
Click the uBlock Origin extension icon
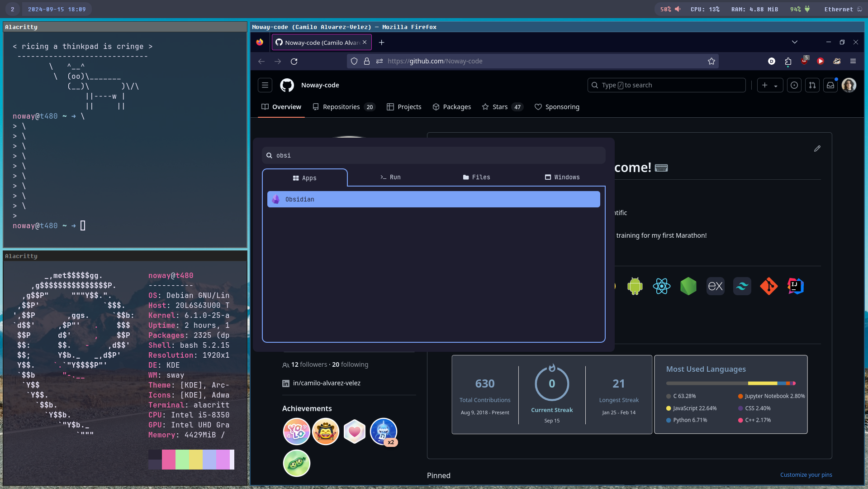coord(804,61)
